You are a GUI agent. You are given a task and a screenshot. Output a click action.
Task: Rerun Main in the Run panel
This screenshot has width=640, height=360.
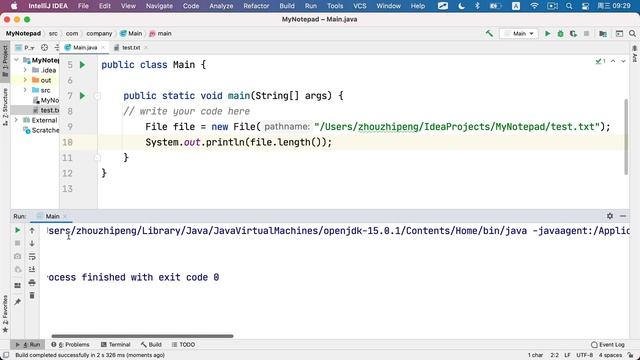[x=18, y=230]
